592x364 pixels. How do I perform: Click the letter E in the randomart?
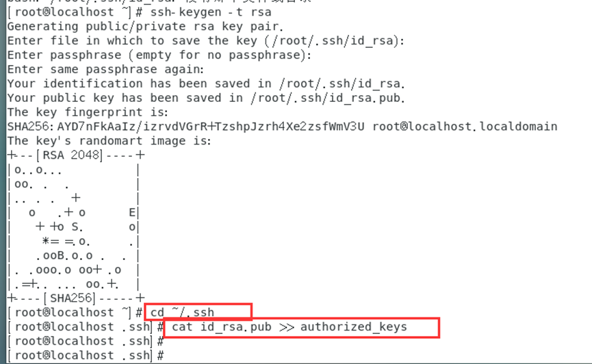coord(132,212)
